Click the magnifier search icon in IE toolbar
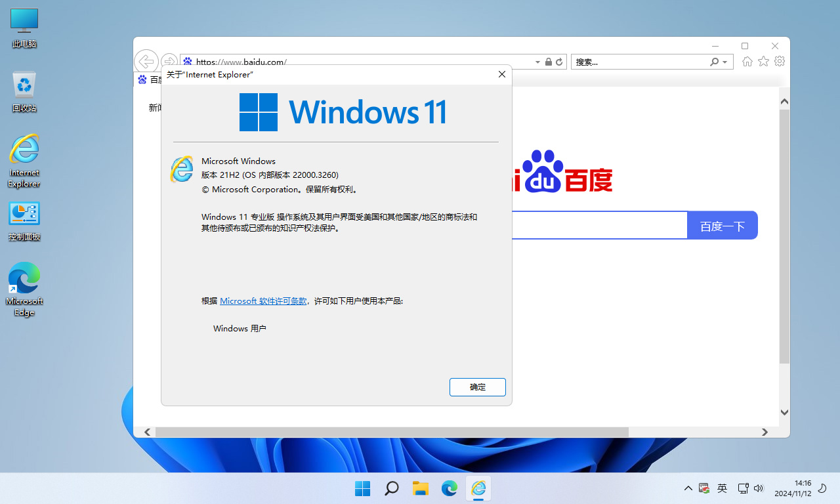The height and width of the screenshot is (504, 840). pyautogui.click(x=715, y=62)
